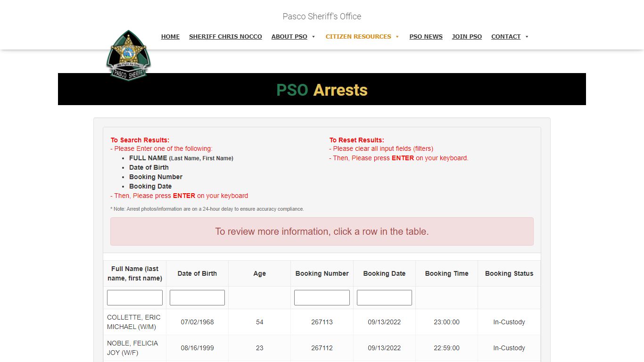Expand the CONTACT dropdown arrow

tap(527, 37)
